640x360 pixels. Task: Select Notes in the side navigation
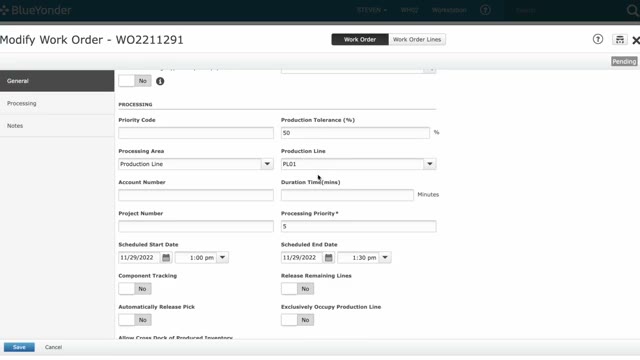click(x=57, y=126)
